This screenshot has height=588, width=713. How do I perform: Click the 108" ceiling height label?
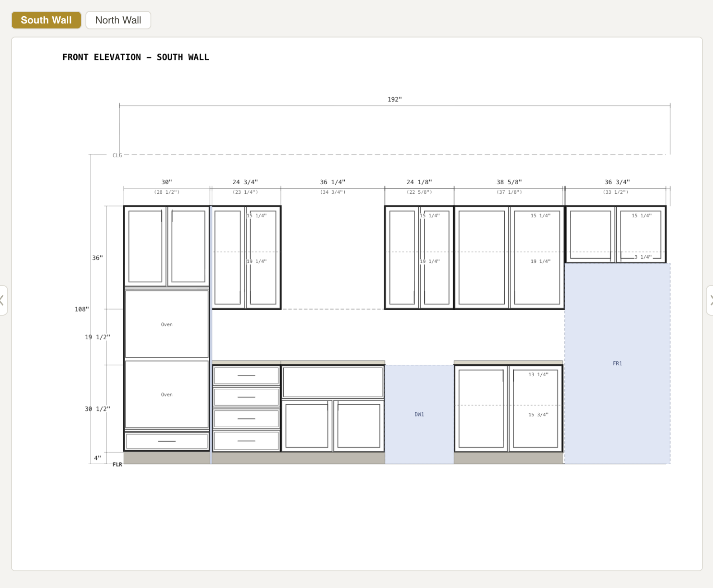point(82,309)
